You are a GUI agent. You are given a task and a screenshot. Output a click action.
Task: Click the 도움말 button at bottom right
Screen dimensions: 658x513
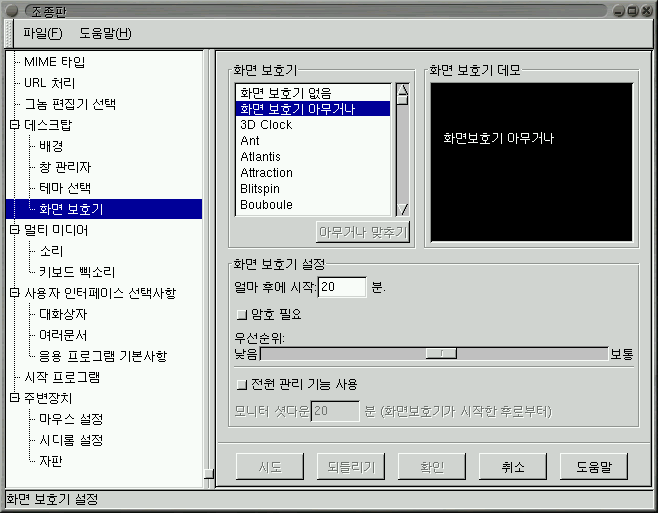(x=600, y=466)
